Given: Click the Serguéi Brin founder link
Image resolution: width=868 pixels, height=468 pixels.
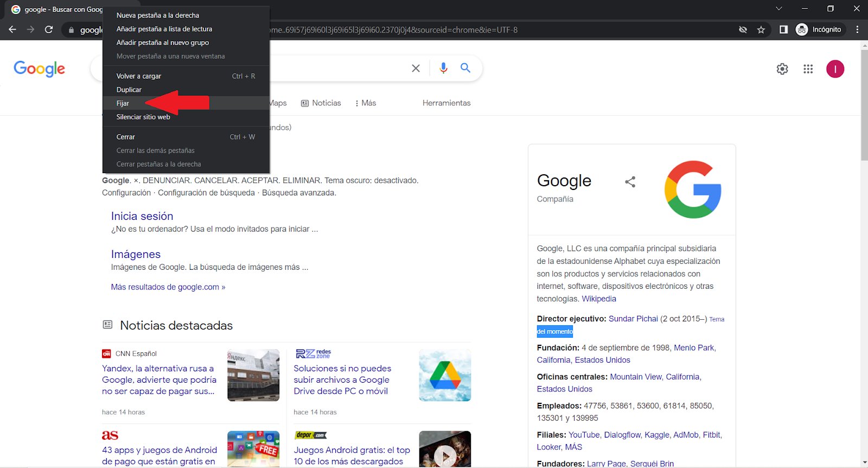Looking at the screenshot, I should 652,464.
